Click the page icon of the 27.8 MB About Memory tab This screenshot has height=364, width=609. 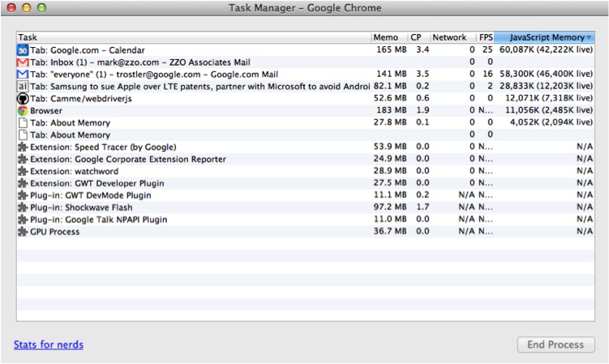point(23,122)
